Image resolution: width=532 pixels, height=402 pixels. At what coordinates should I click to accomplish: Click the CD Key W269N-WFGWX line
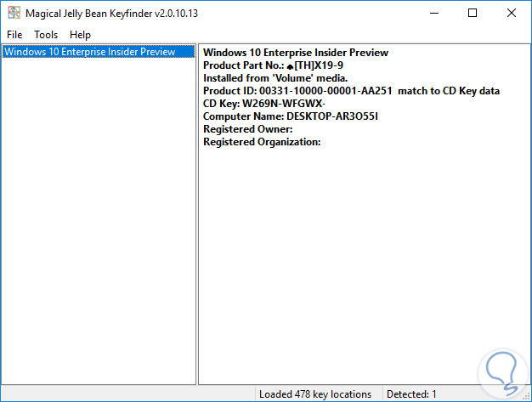(264, 104)
